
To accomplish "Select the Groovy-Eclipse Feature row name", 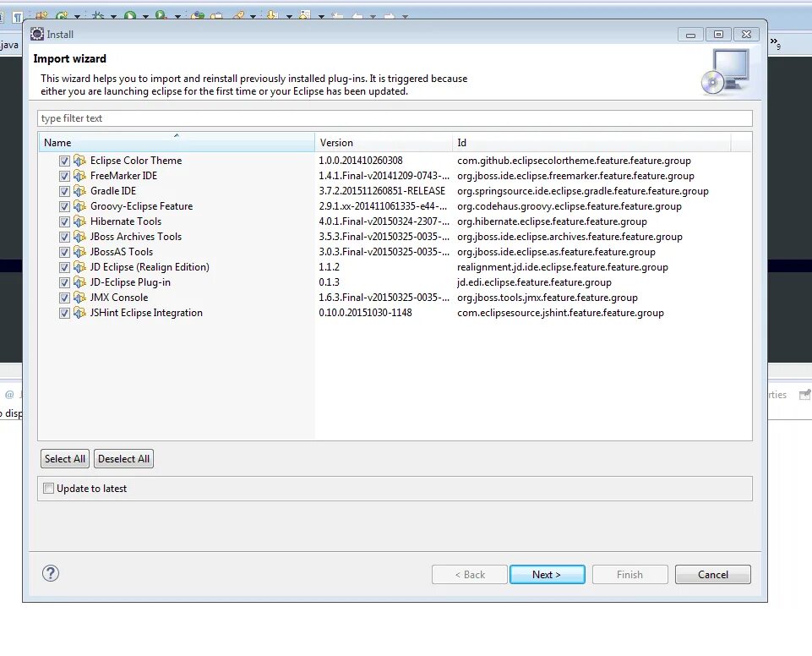I will pyautogui.click(x=141, y=206).
